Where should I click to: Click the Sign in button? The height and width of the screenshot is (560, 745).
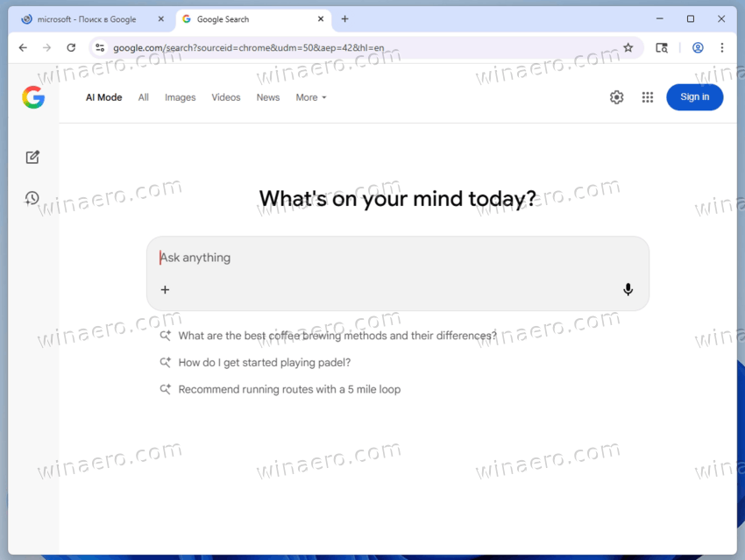click(694, 97)
